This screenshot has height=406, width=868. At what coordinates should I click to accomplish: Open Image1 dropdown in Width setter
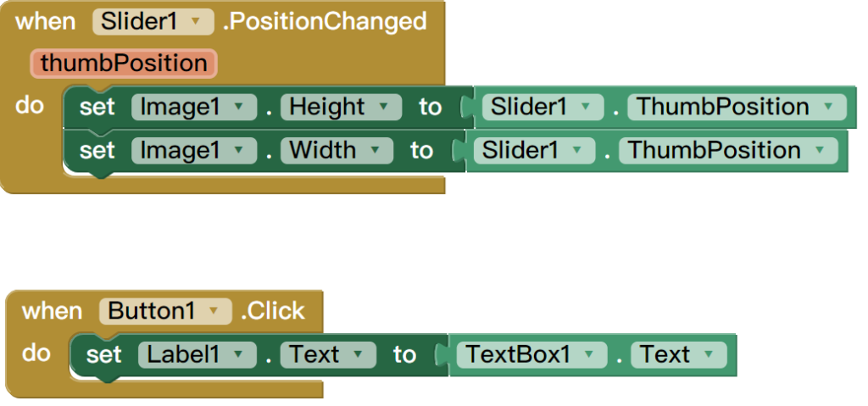(x=238, y=151)
